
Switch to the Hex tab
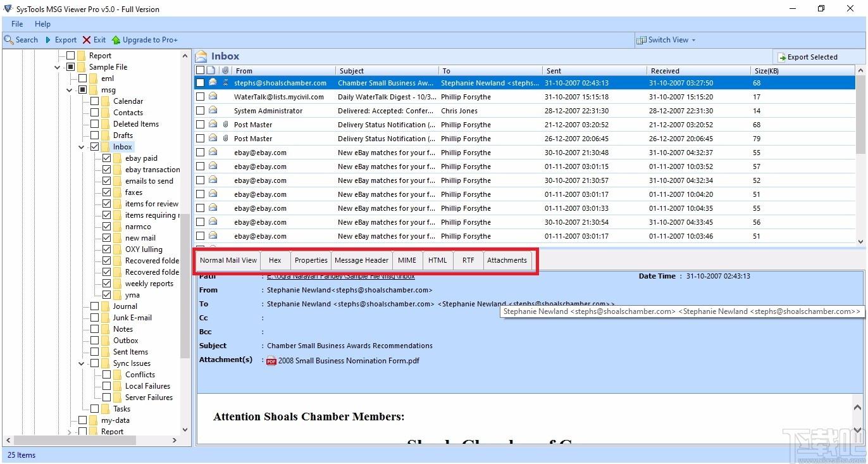click(275, 260)
